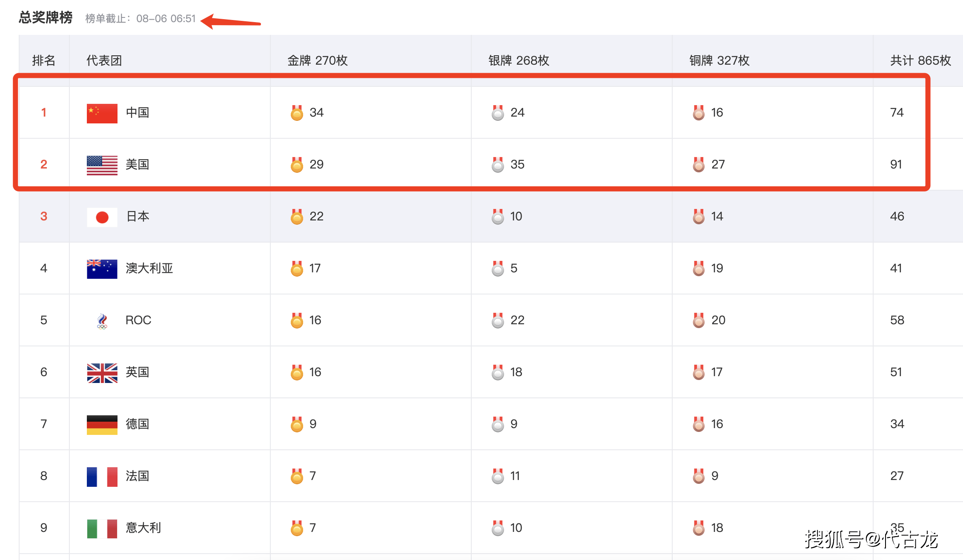Click gold medal icon in Germany row

[297, 424]
